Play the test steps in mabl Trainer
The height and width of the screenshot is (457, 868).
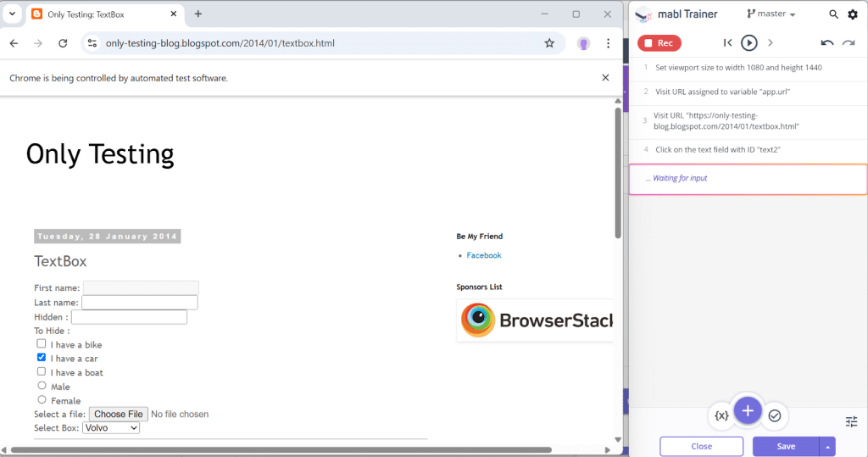[749, 42]
